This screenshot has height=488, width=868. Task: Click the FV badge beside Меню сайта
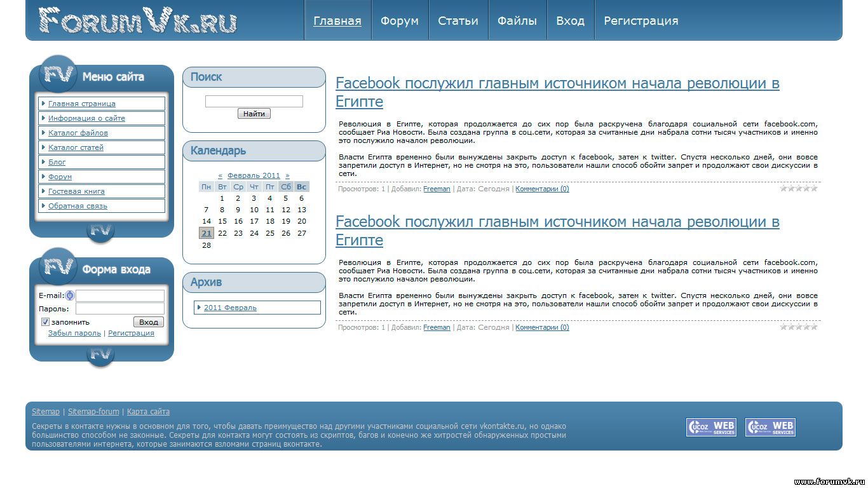coord(58,74)
